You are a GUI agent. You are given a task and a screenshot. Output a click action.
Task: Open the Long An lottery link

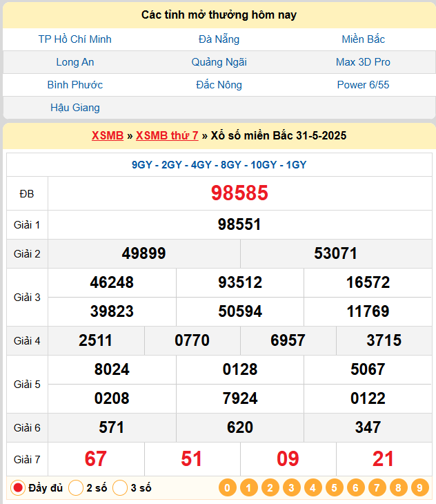[75, 62]
